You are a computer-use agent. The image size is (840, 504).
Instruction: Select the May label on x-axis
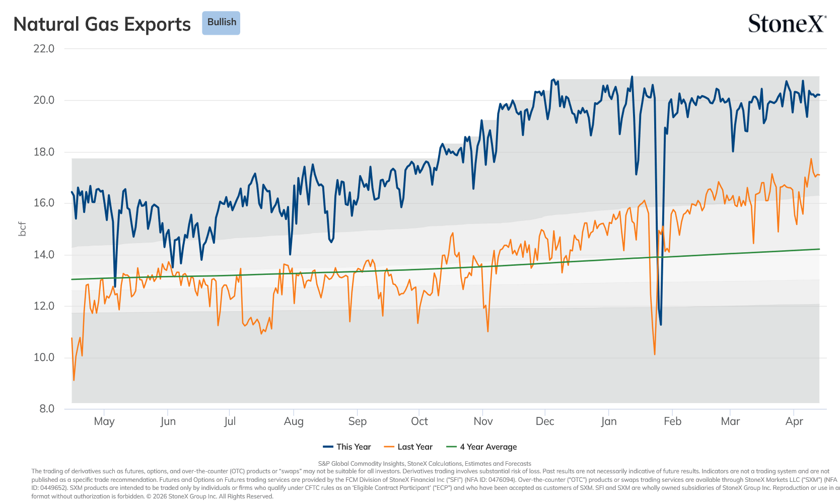(104, 421)
